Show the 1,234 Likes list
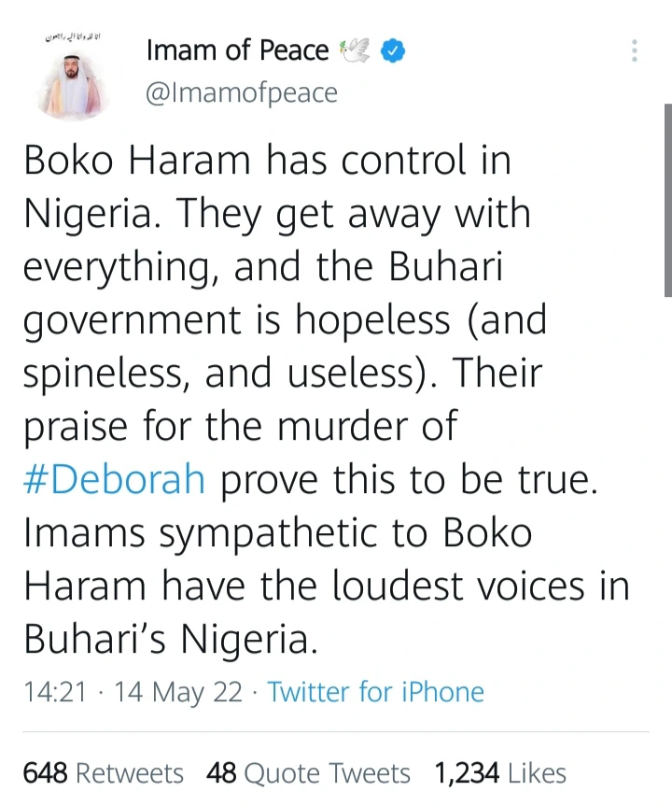The width and height of the screenshot is (672, 805). click(x=499, y=773)
